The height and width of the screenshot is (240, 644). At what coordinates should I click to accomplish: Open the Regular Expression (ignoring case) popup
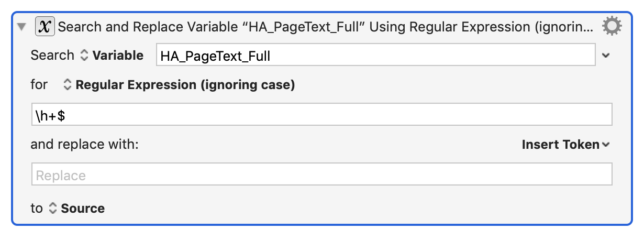[179, 84]
